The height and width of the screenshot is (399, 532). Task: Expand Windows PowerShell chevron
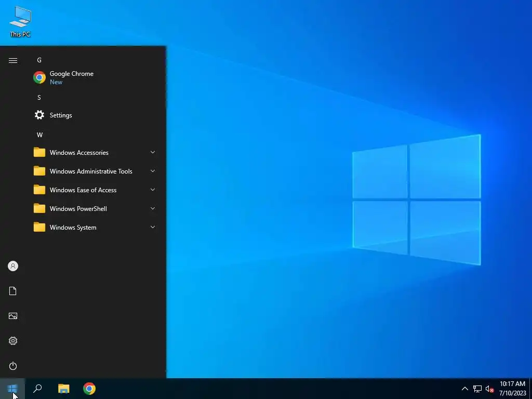(x=153, y=208)
